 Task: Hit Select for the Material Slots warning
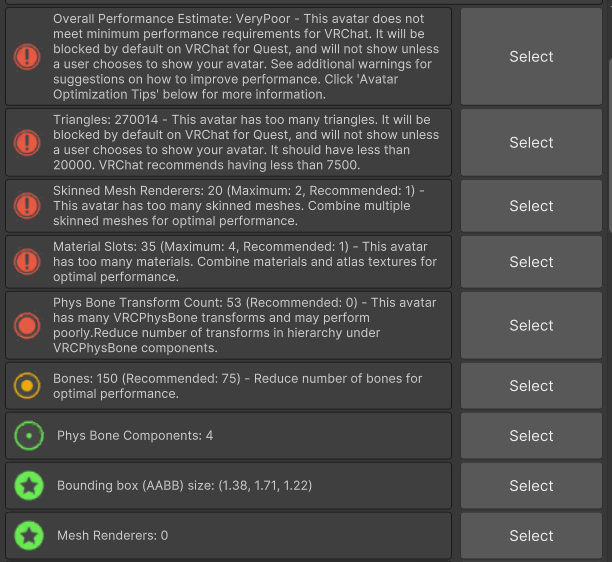click(531, 262)
